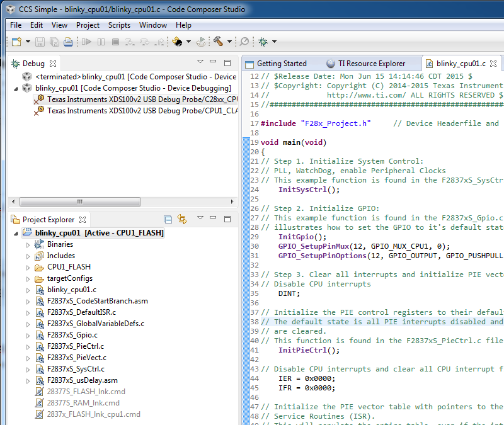Select F2837xS_DefaultISR.c file

coord(81,312)
